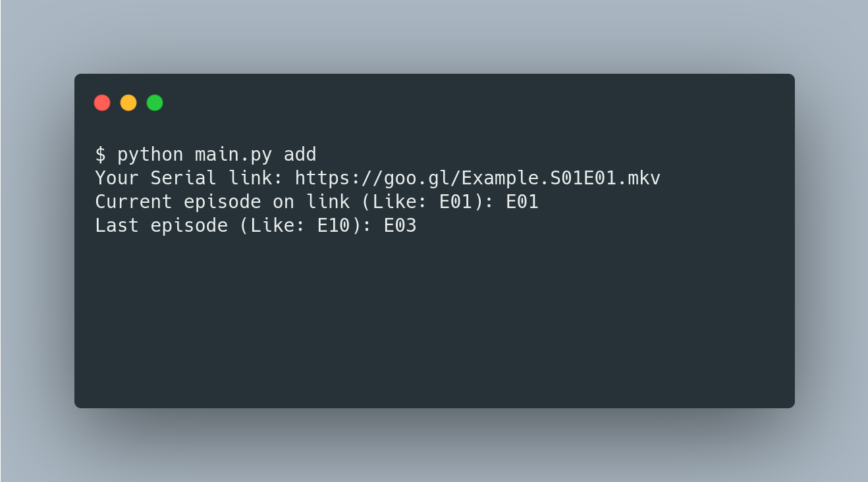Click the shell prompt dollar sign
Image resolution: width=868 pixels, height=482 pixels.
point(100,154)
